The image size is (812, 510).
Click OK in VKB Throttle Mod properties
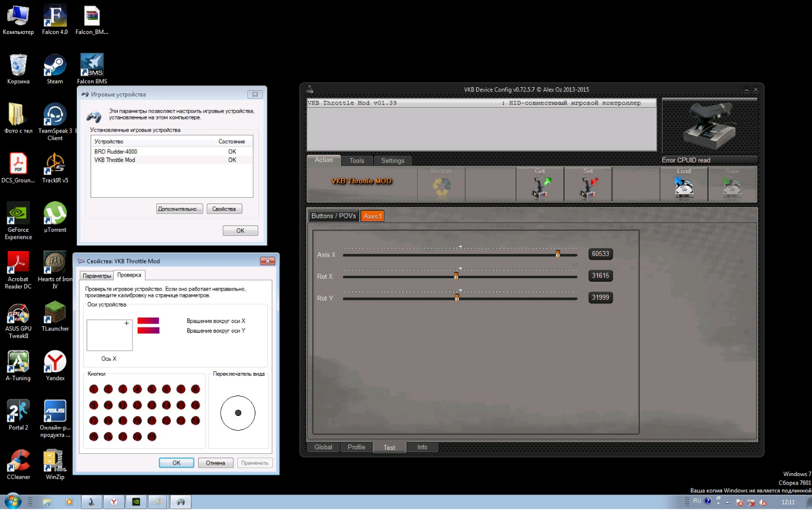click(x=177, y=463)
